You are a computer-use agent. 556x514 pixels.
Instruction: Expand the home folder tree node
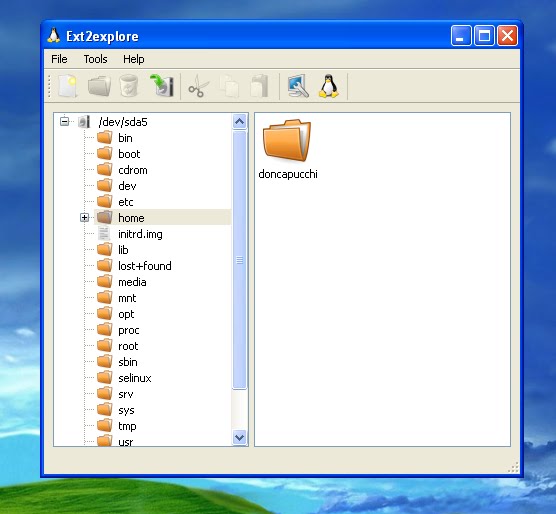click(84, 217)
